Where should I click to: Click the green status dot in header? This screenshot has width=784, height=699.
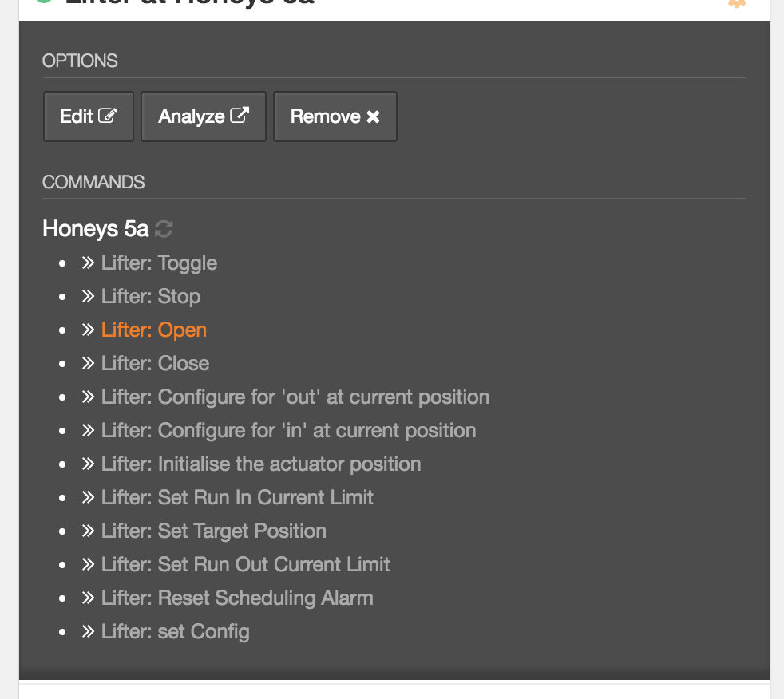[x=45, y=2]
